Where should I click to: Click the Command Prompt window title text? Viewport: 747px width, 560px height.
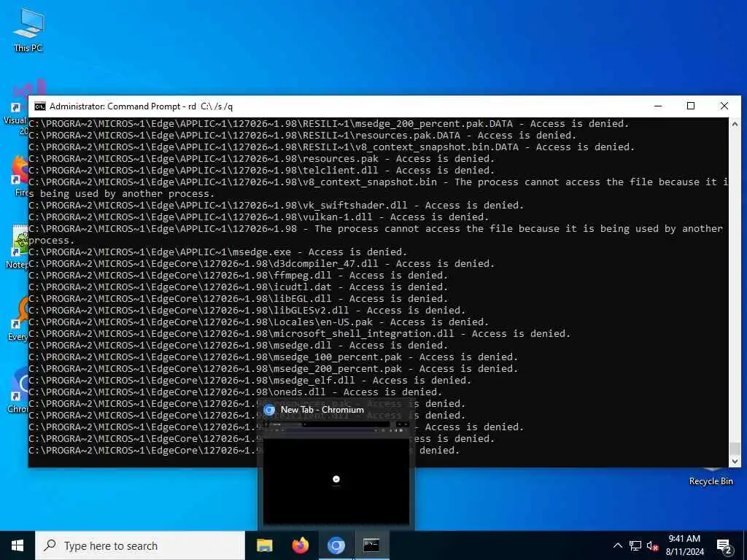(141, 106)
